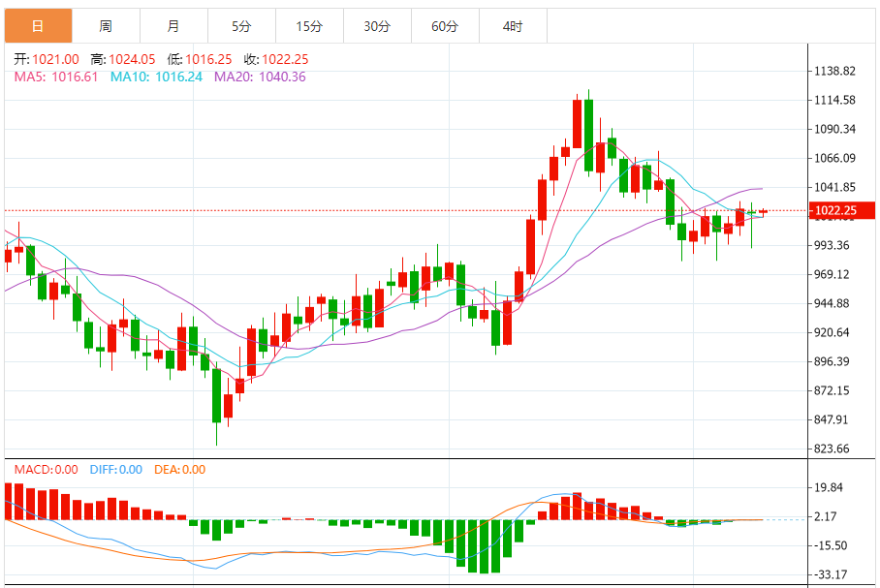Click the -15.50 MACD axis label

coord(830,545)
